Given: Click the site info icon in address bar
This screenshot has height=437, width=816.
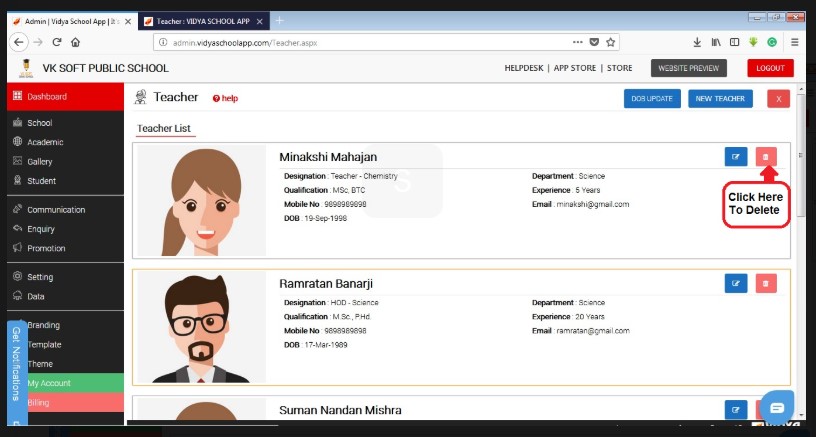Looking at the screenshot, I should pyautogui.click(x=163, y=42).
